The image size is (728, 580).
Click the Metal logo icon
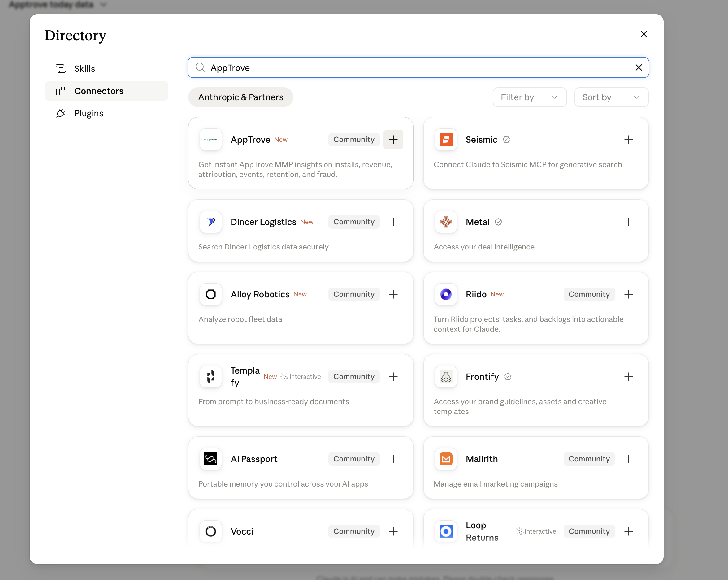pos(446,222)
